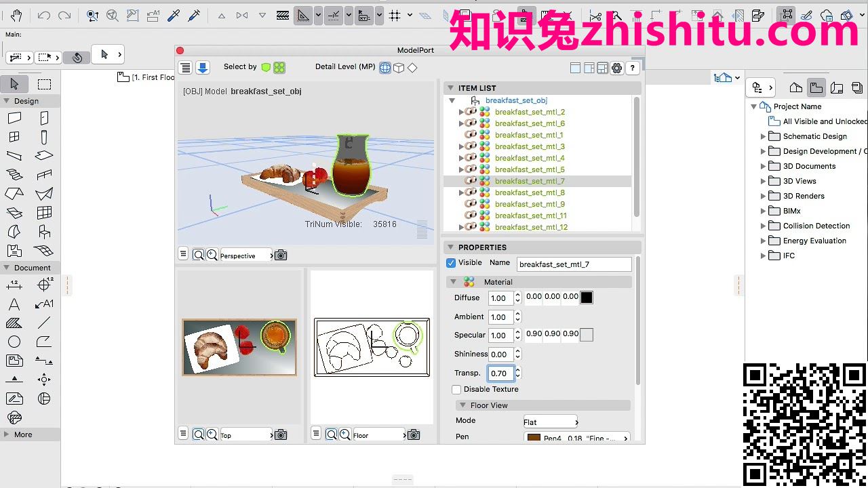Switch to the navigator View Map tab
This screenshot has height=488, width=868.
tap(816, 87)
